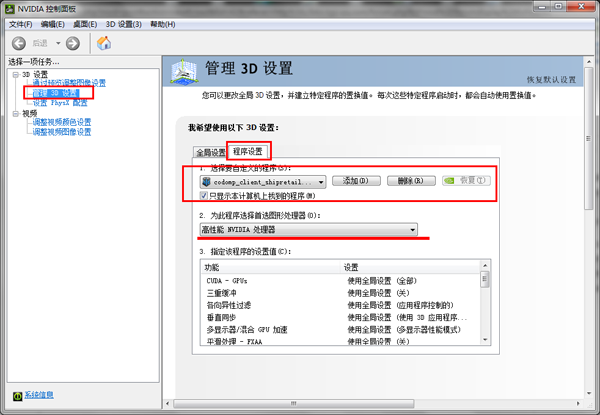Collapse the 视频 tree node
This screenshot has width=600, height=415.
click(x=14, y=113)
